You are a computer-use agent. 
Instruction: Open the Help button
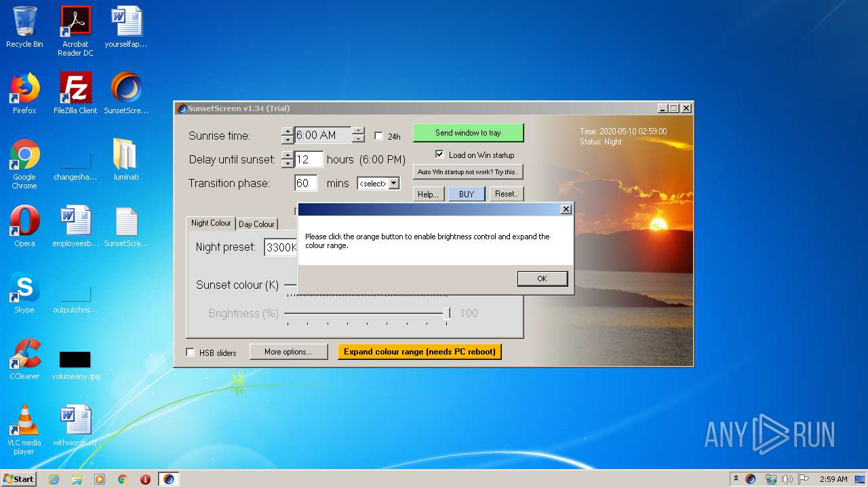click(x=428, y=194)
